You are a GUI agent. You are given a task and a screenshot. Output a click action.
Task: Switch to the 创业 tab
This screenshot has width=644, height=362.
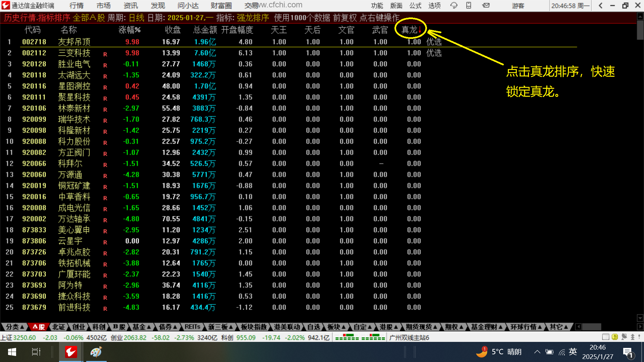click(x=79, y=327)
